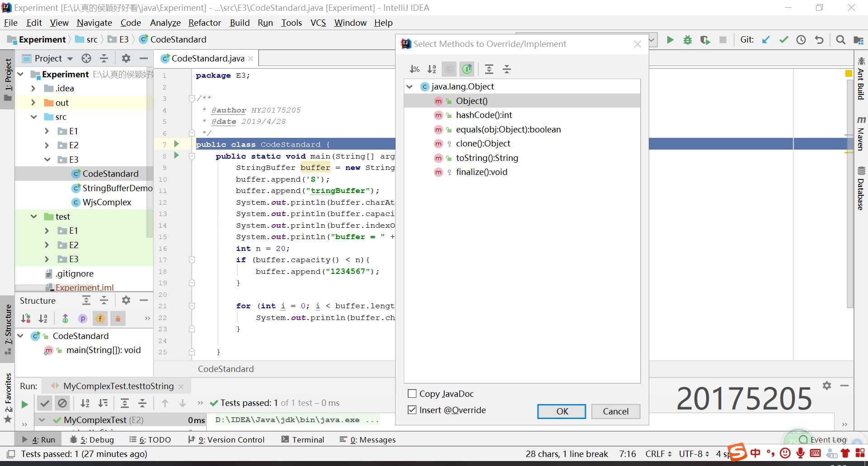Open the Project view dropdown arrow
Viewport: 868px width, 466px height.
pyautogui.click(x=70, y=59)
